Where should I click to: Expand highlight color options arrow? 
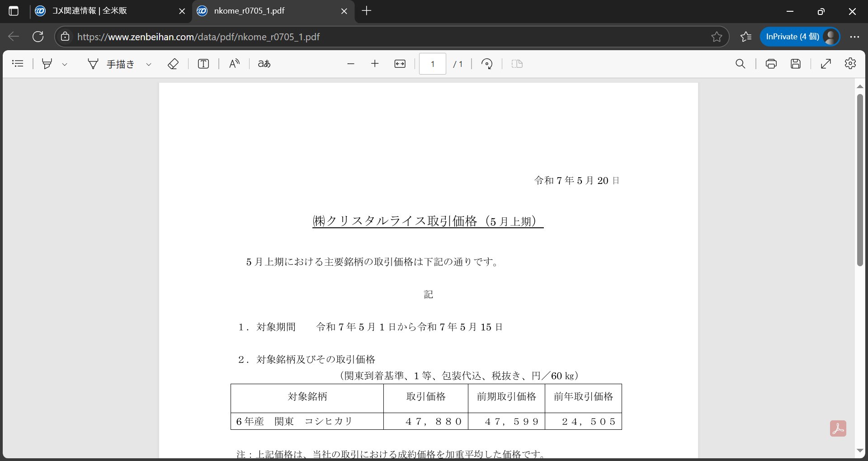[65, 64]
